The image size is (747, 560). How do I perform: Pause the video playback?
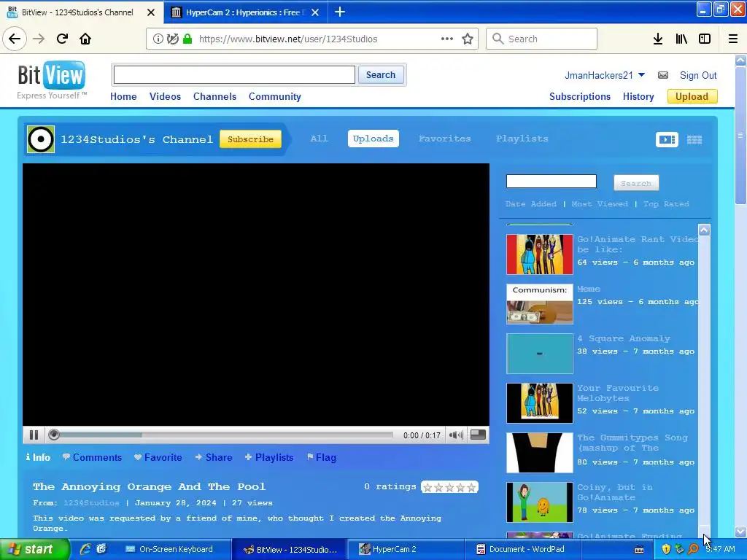pos(34,435)
